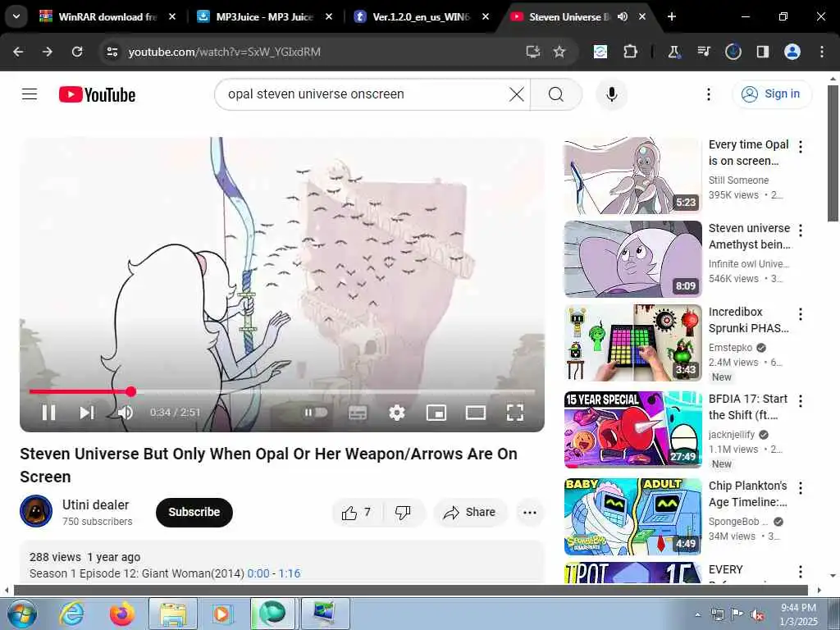Enable miniplayer mode
Image resolution: width=840 pixels, height=630 pixels.
[x=436, y=413]
